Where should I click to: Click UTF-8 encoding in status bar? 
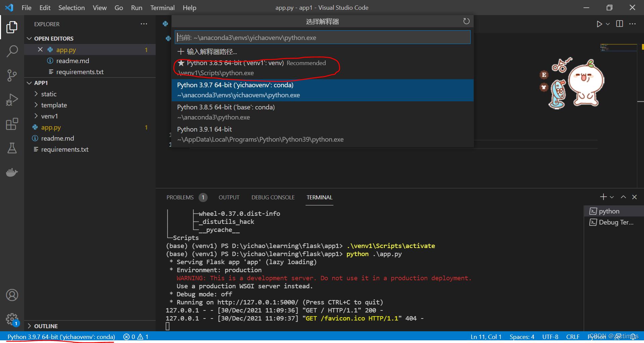(550, 337)
